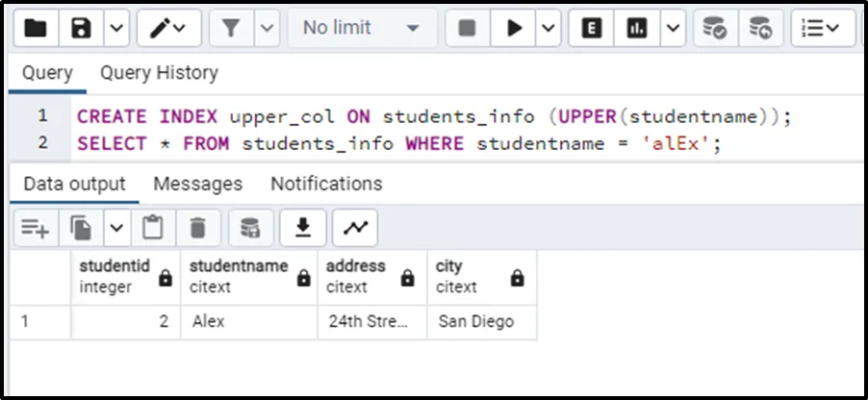Open the Notifications tab
868x400 pixels.
click(326, 184)
